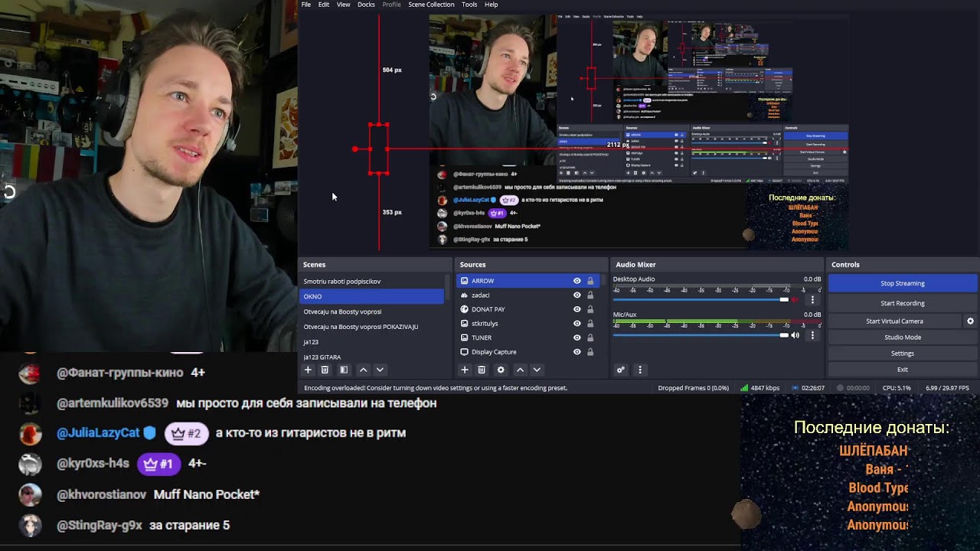The image size is (980, 551).
Task: Click the image icon of the ARROW source
Action: click(465, 281)
